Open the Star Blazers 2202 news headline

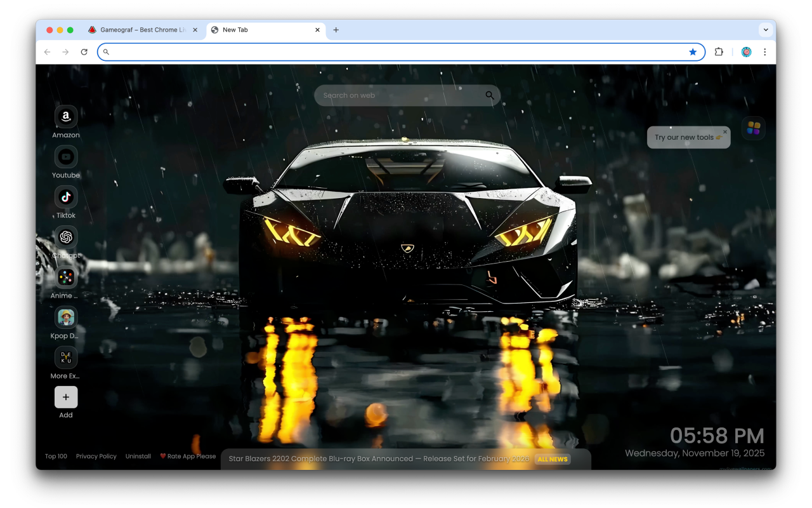pyautogui.click(x=379, y=458)
